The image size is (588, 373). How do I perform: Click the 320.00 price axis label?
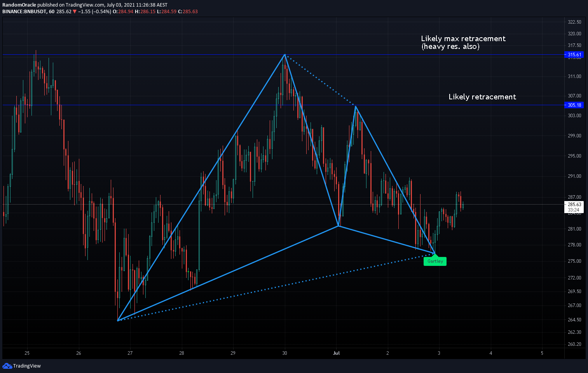(574, 34)
